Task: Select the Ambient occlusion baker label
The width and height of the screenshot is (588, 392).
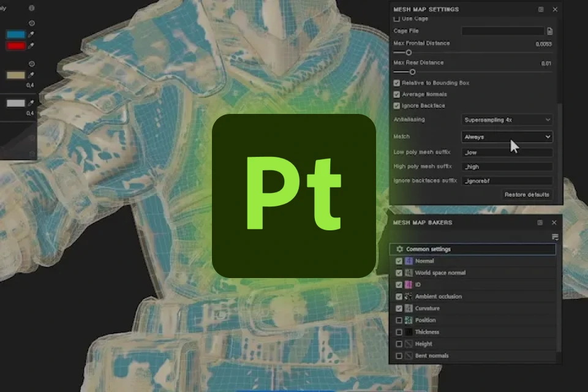Action: coord(439,296)
